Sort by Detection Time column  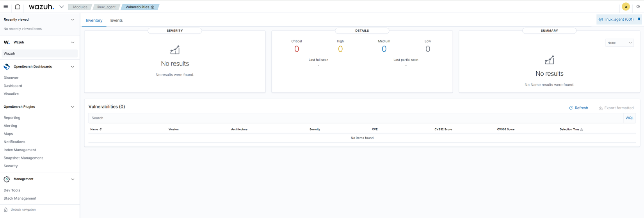[x=571, y=129]
